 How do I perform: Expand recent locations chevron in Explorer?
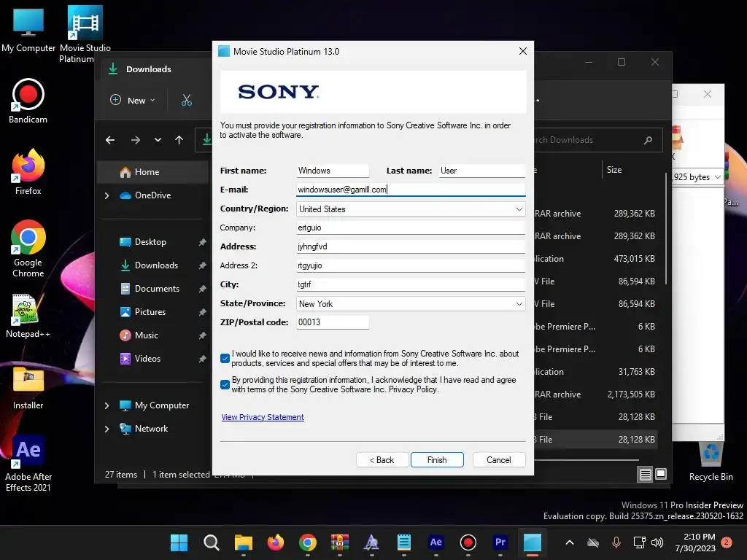click(158, 140)
